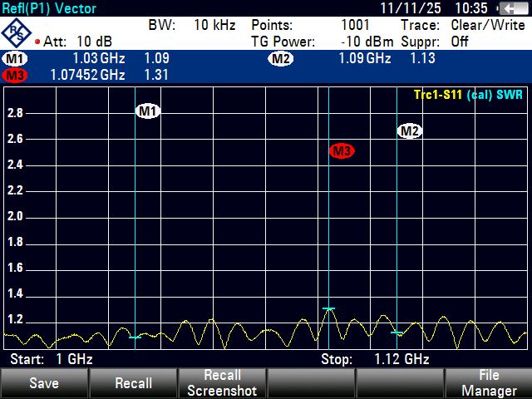Open the Recall softkey

point(133,383)
